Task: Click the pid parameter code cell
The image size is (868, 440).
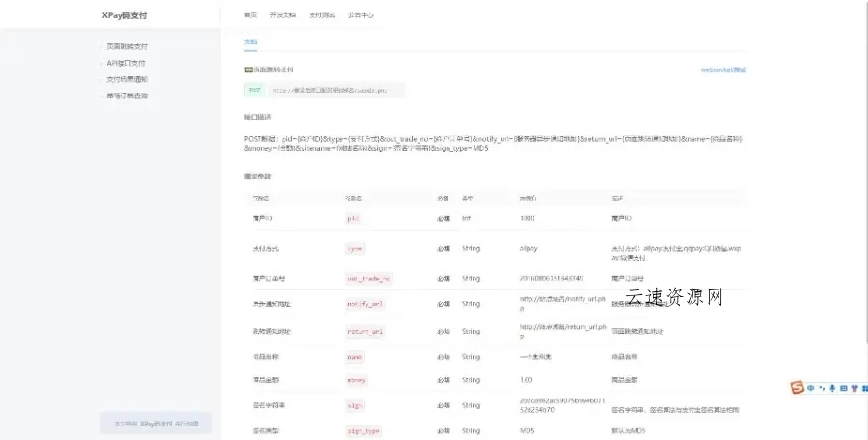Action: coord(353,219)
